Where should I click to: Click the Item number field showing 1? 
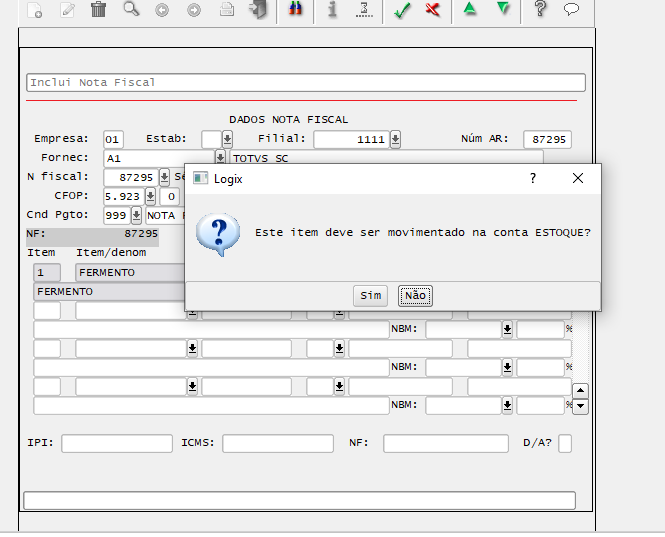point(47,272)
